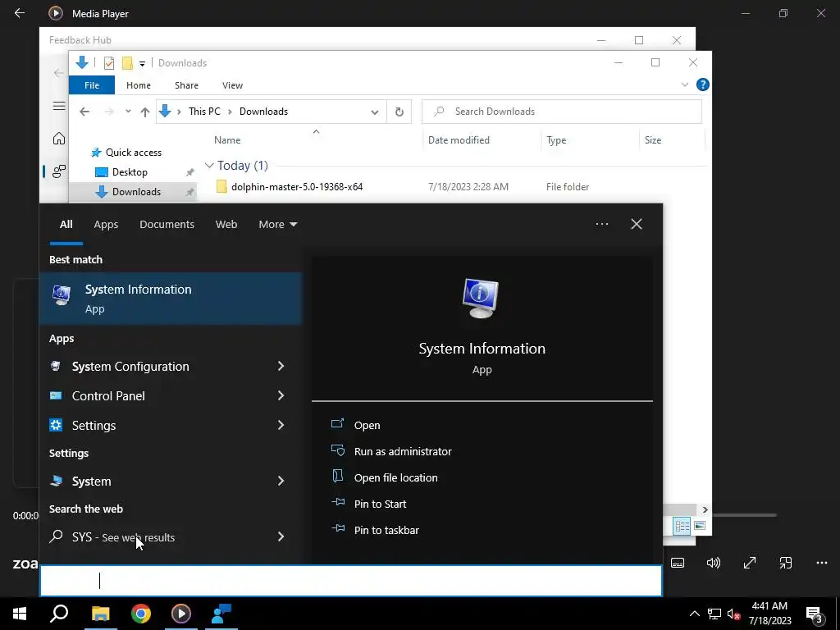Open the View ribbon tab in Explorer
The height and width of the screenshot is (630, 840).
click(232, 85)
